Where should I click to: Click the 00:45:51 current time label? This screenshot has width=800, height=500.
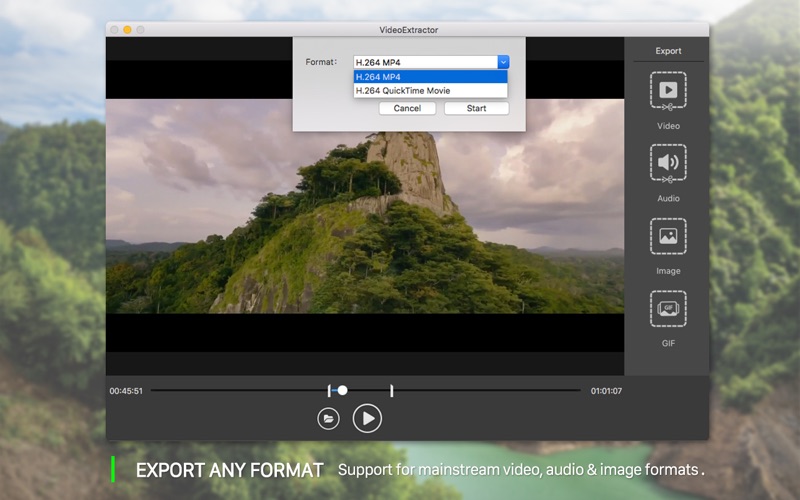pyautogui.click(x=126, y=391)
